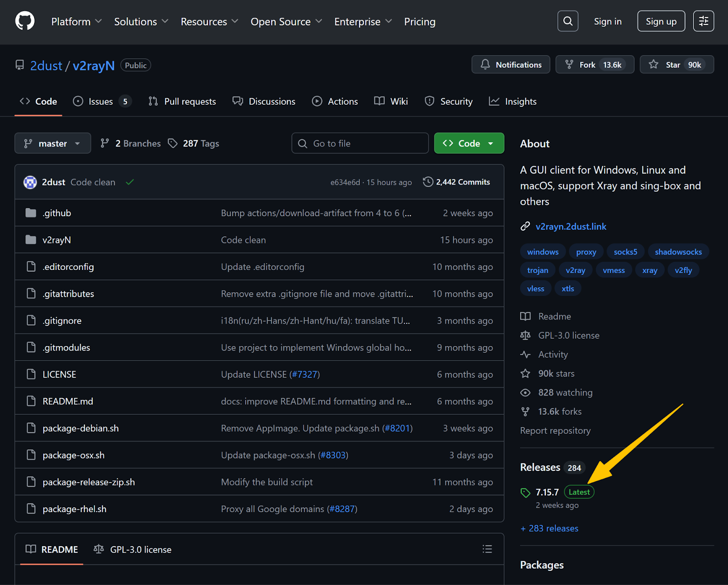Screen dimensions: 728x585
Task: Switch to the Insights tab
Action: coord(513,102)
